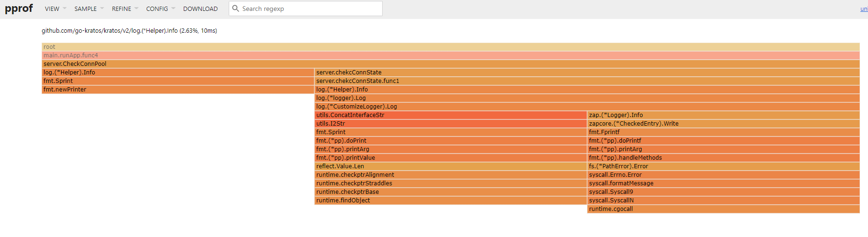Select the root flame graph bar
Screen dimensions: 868x237
(x=450, y=47)
